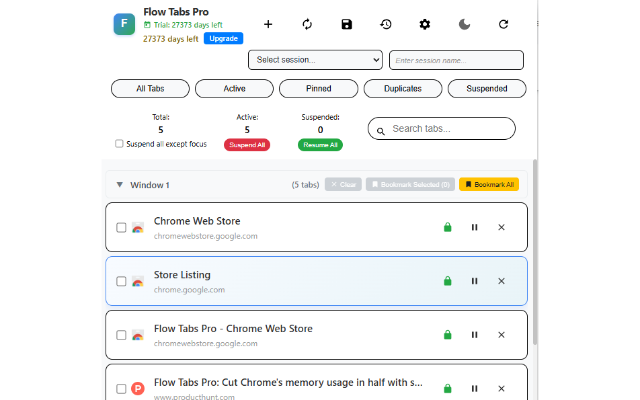Click the tab list vertical scrollbar
Image resolution: width=640 pixels, height=400 pixels.
[x=535, y=253]
